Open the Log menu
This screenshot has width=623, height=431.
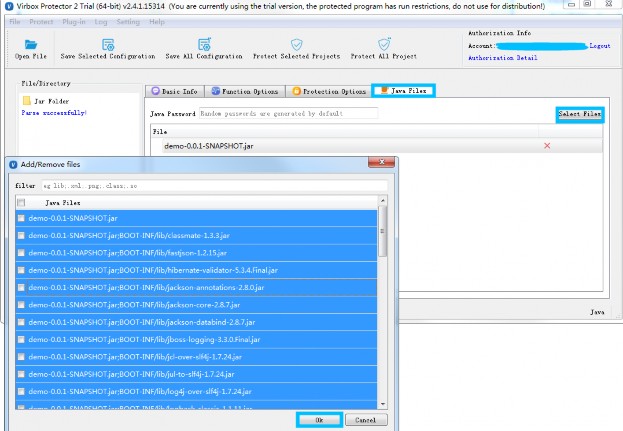(x=101, y=22)
